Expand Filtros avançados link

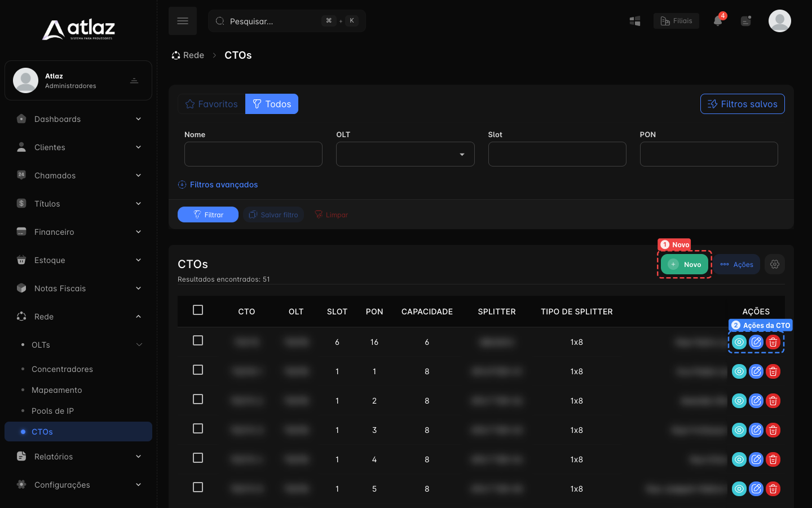coord(218,185)
